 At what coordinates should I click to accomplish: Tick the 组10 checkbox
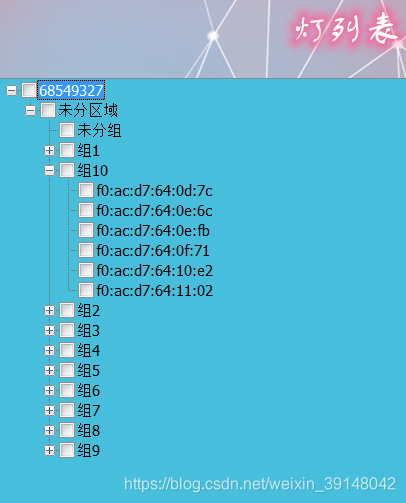tap(67, 170)
